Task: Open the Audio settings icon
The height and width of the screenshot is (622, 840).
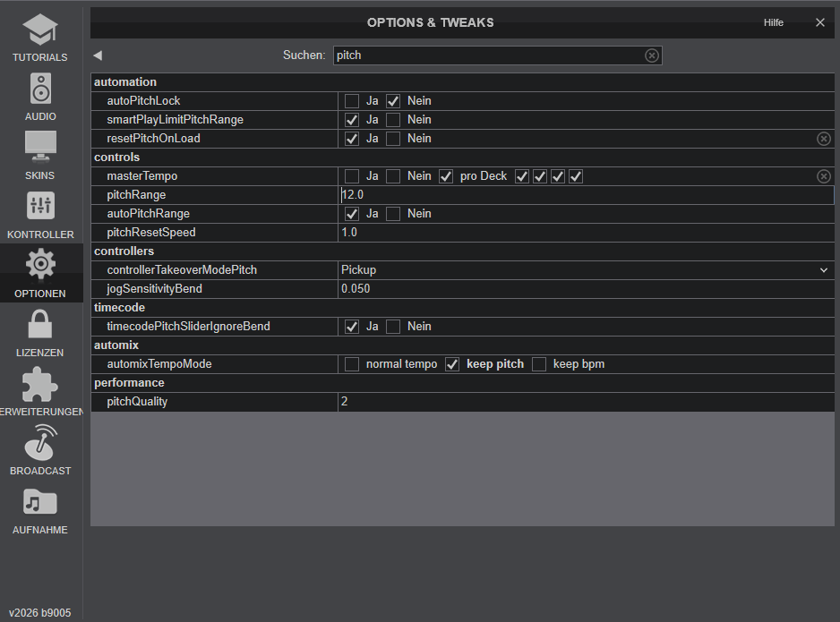Action: pos(40,96)
